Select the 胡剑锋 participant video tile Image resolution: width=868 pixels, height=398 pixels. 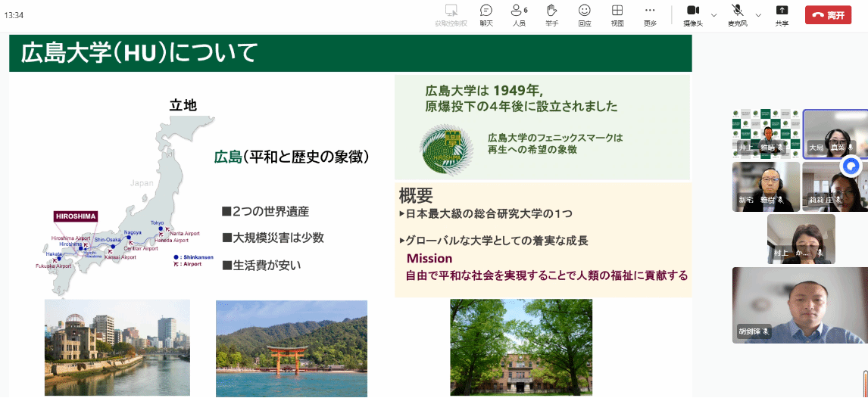[800, 306]
